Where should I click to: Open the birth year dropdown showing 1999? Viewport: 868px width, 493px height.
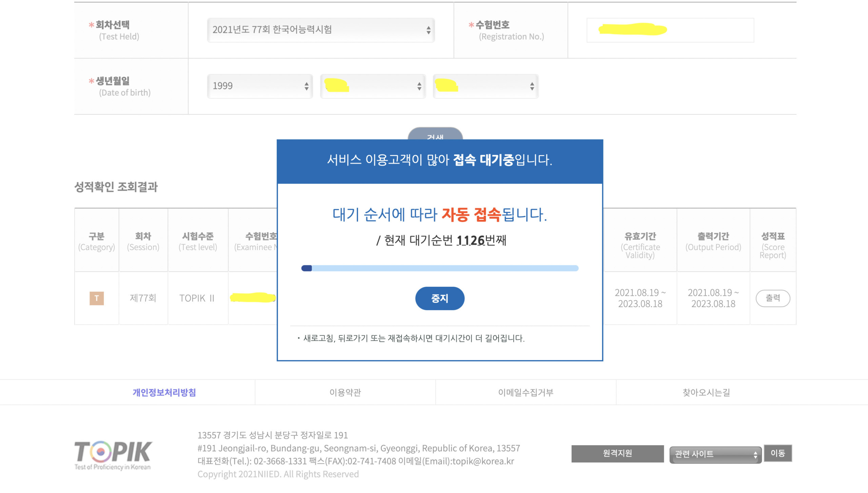click(260, 86)
